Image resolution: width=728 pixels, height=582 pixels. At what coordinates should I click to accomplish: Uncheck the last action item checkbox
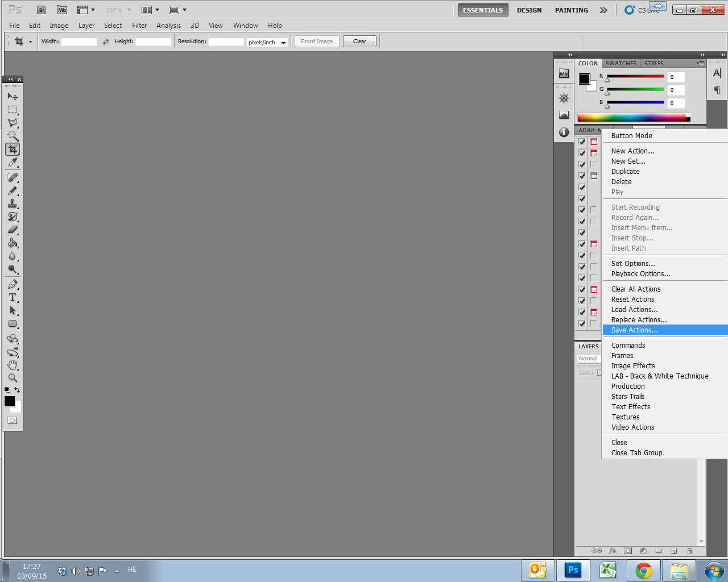(582, 323)
